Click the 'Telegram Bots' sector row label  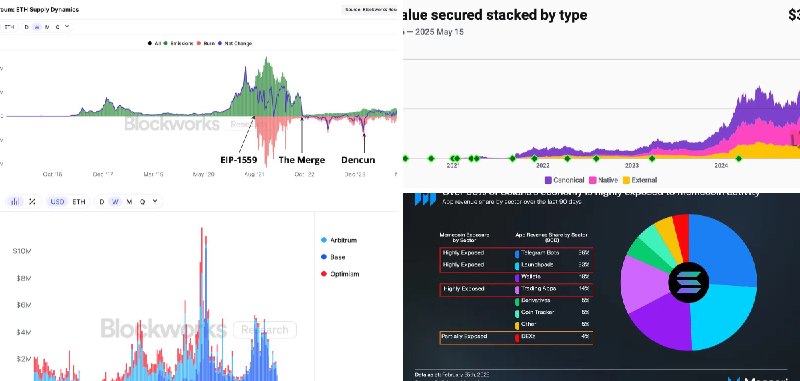click(540, 253)
